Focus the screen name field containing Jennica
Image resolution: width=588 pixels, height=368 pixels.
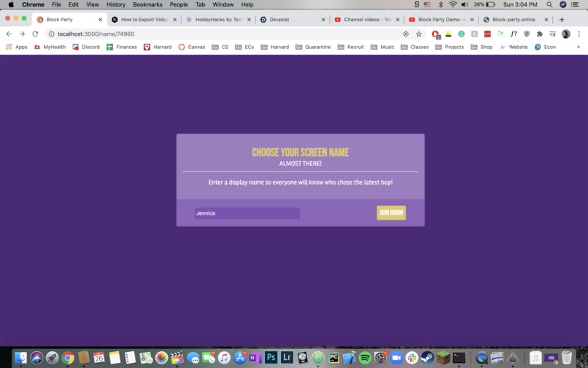point(247,213)
